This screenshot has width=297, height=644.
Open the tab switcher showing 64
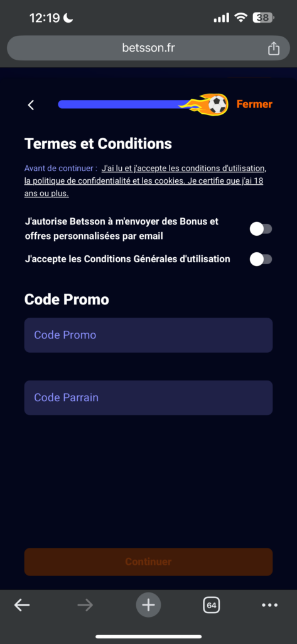pos(212,604)
